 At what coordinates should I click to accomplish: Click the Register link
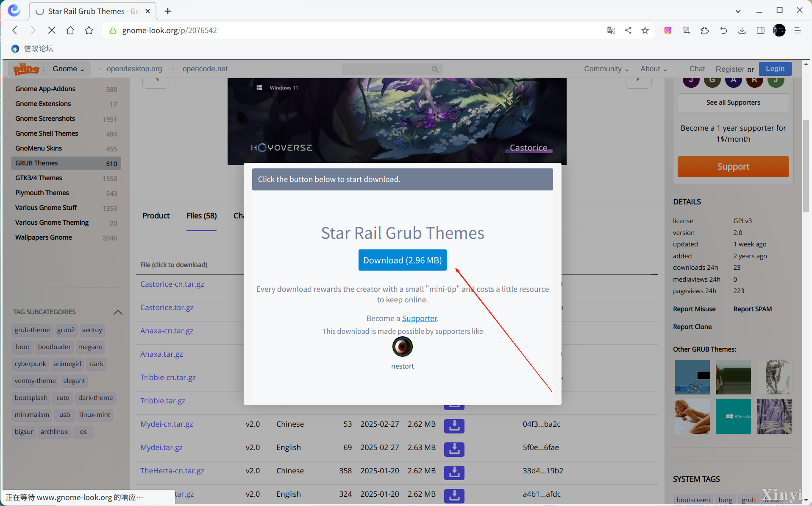[x=730, y=69]
